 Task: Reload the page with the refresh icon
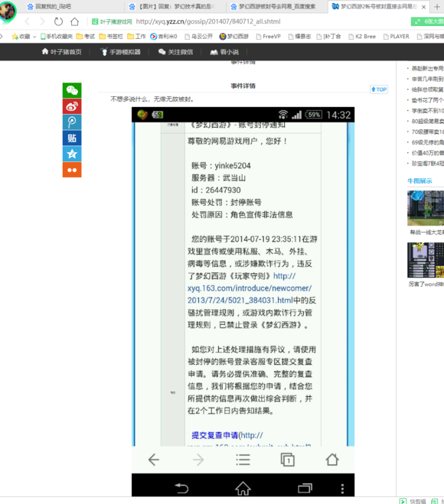[58, 21]
